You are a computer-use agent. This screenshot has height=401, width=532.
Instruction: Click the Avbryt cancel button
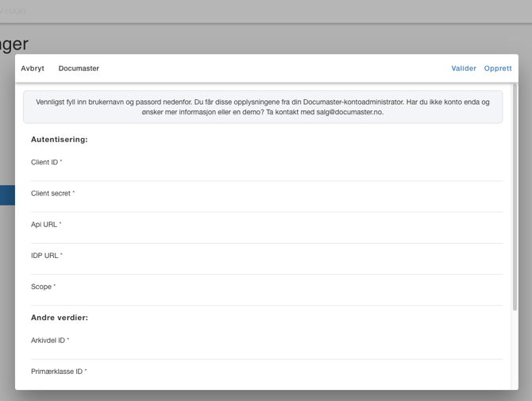click(x=33, y=68)
